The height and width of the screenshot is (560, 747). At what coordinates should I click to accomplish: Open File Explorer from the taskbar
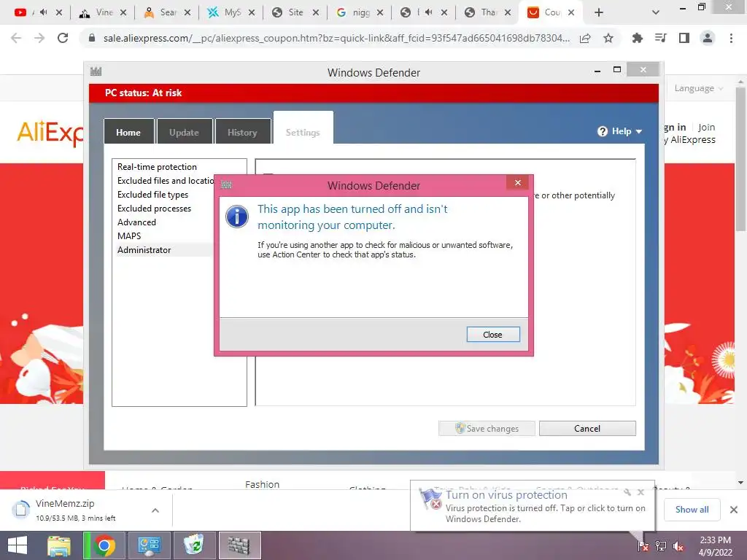(59, 545)
